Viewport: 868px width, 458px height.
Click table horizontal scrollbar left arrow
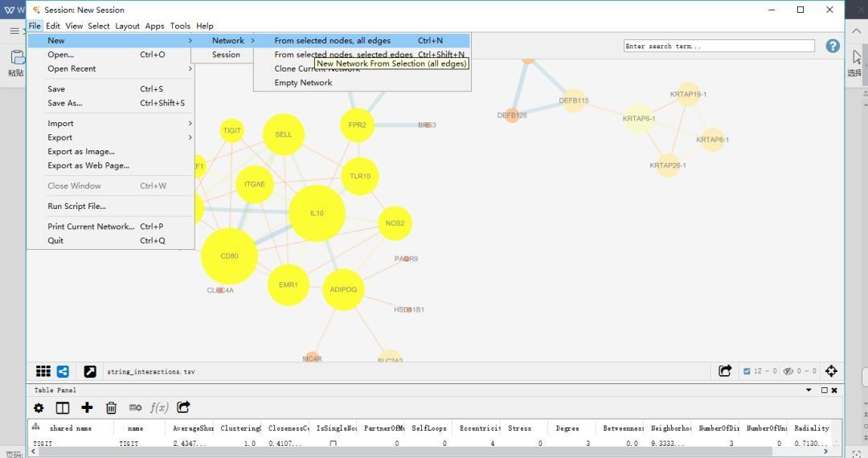pyautogui.click(x=33, y=452)
